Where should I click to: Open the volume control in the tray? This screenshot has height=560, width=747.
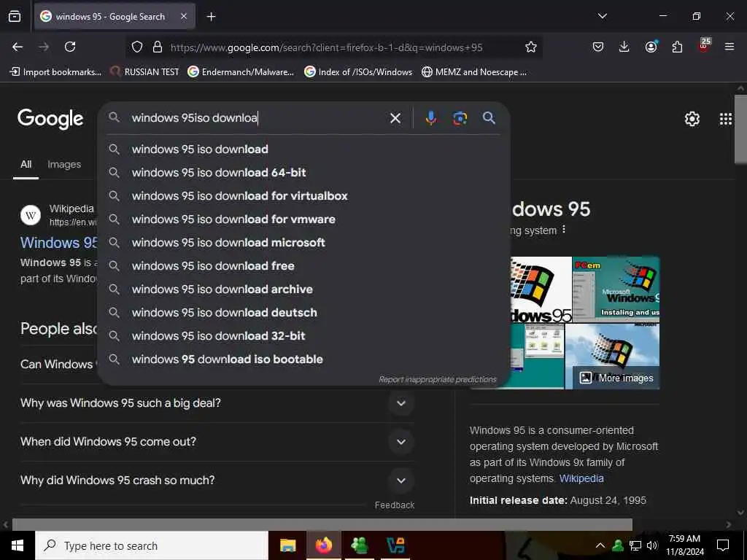[651, 545]
